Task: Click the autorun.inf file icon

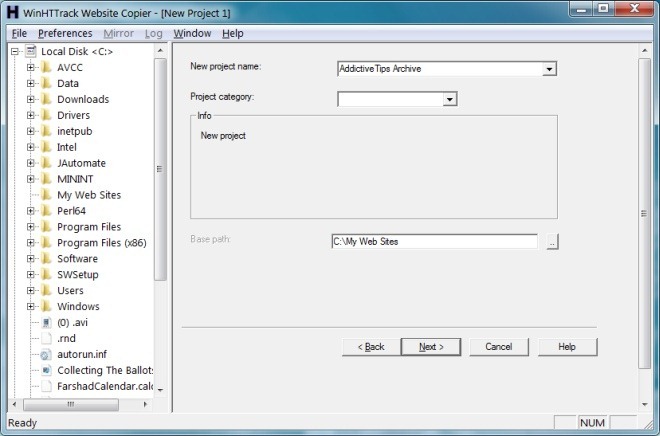Action: pyautogui.click(x=46, y=354)
